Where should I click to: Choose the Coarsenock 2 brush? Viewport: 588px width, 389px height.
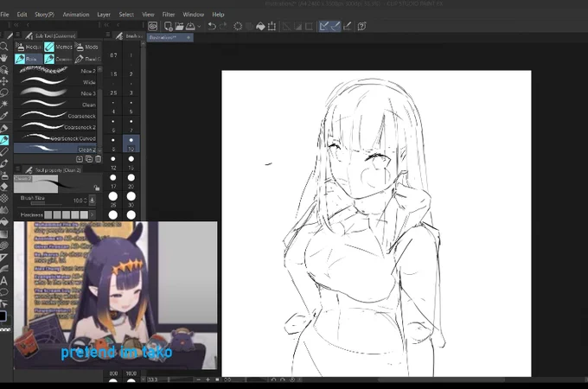(x=55, y=127)
